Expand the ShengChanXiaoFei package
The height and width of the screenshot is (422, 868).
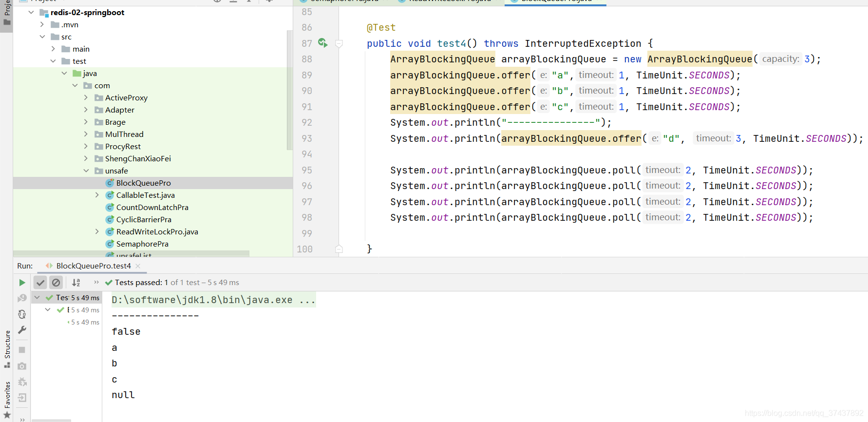86,158
